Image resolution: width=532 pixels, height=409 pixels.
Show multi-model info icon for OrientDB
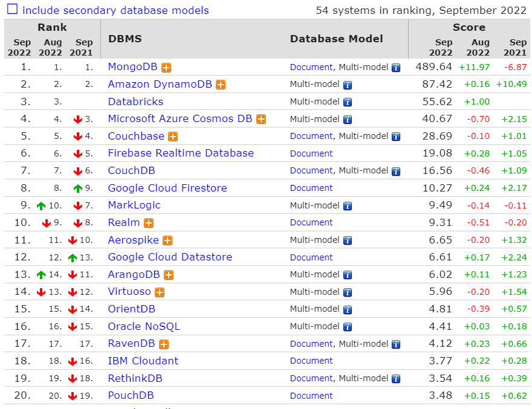tap(348, 310)
